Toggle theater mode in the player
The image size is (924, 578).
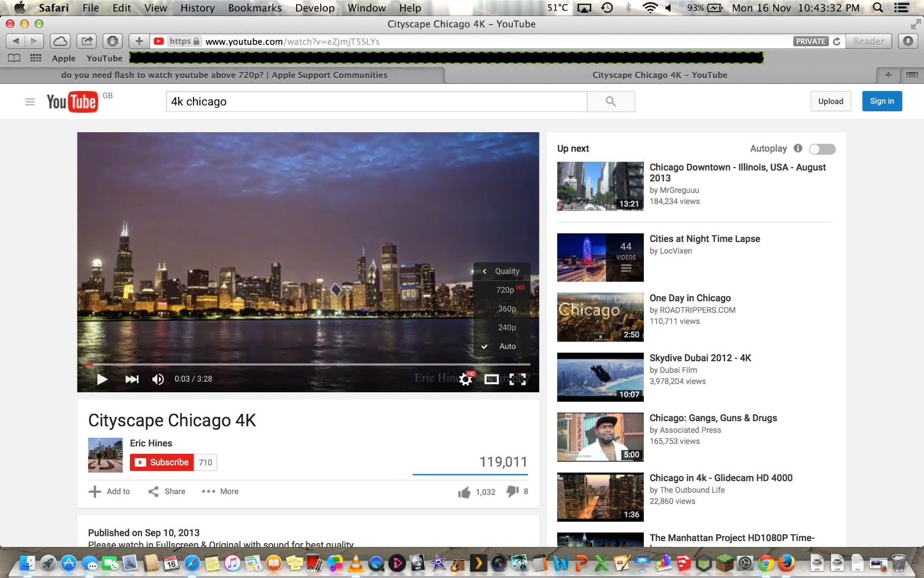click(x=491, y=379)
